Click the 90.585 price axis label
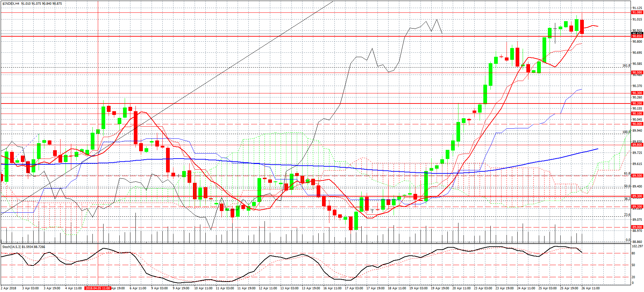This screenshot has height=292, width=644. point(637,64)
